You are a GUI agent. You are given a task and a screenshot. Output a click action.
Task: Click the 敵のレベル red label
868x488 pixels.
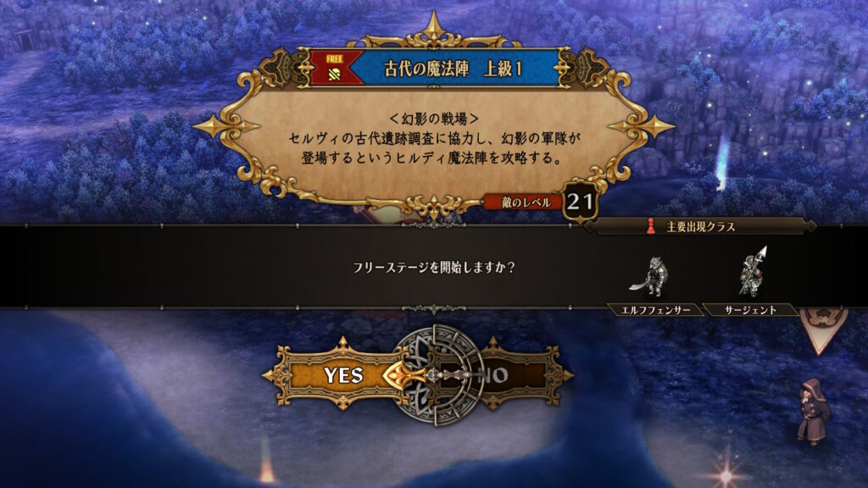coord(526,202)
